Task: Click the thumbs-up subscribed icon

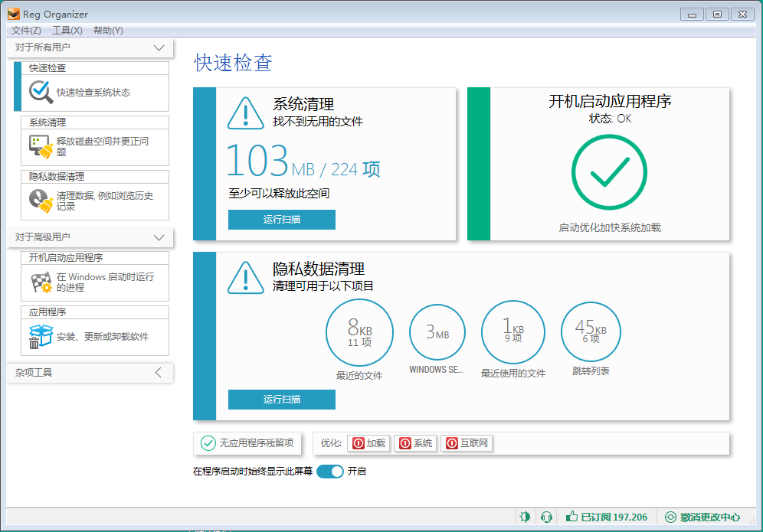Action: pyautogui.click(x=571, y=517)
